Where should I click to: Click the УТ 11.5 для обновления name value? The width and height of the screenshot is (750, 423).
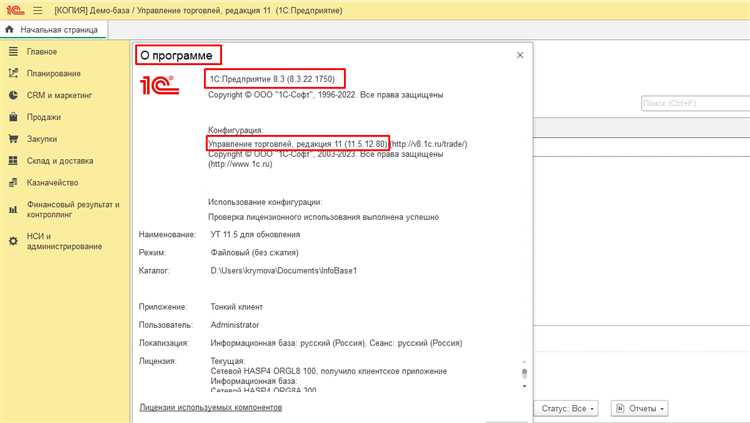(x=255, y=234)
